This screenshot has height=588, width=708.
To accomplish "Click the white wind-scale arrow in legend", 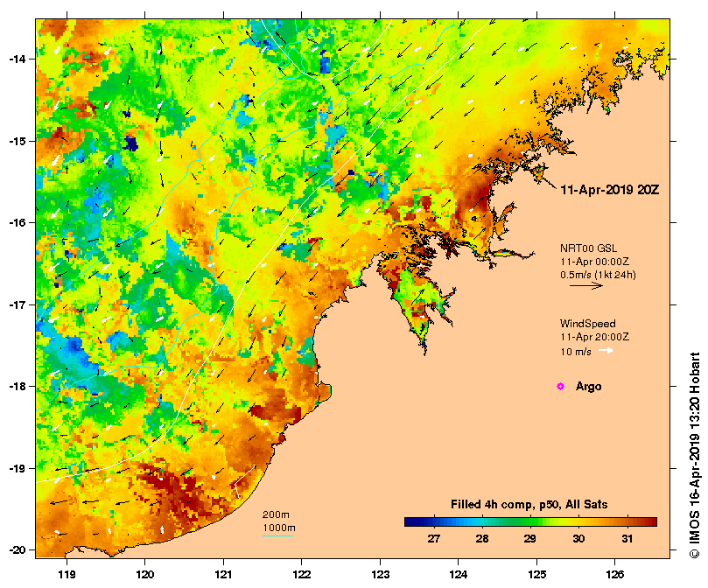I will 606,351.
